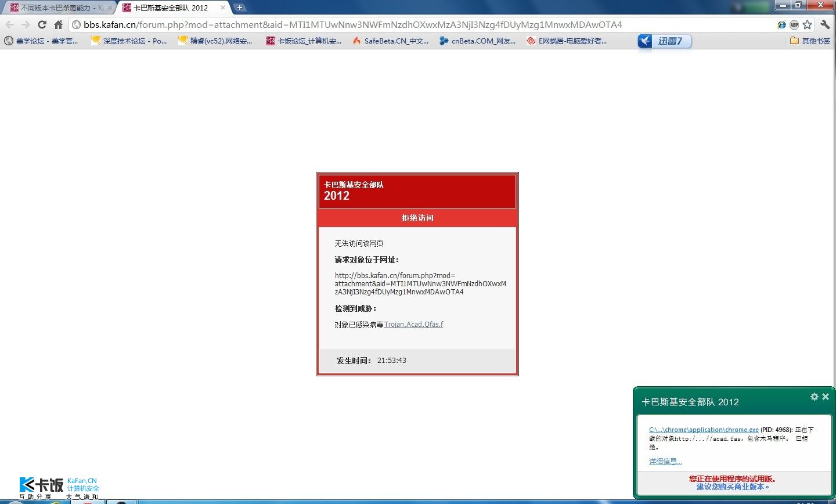Open 详细信息 details link in popup
Screen dimensions: 836x504
click(x=665, y=462)
